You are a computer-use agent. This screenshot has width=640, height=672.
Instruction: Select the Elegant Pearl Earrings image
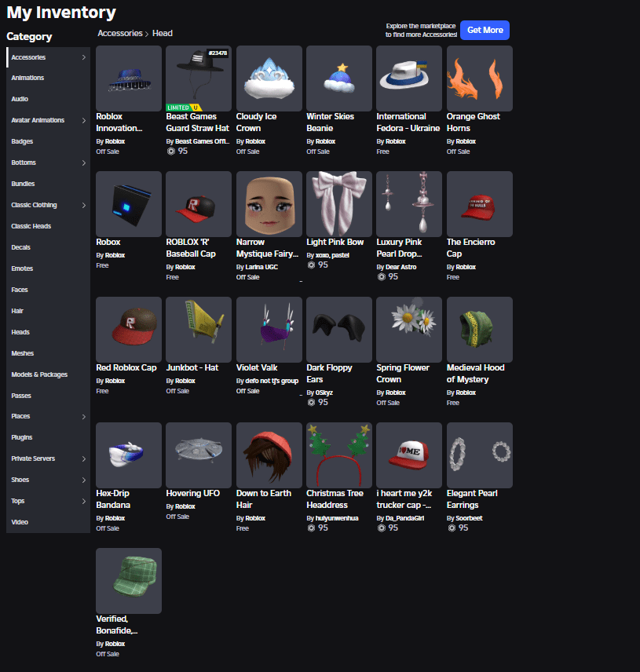click(x=480, y=455)
